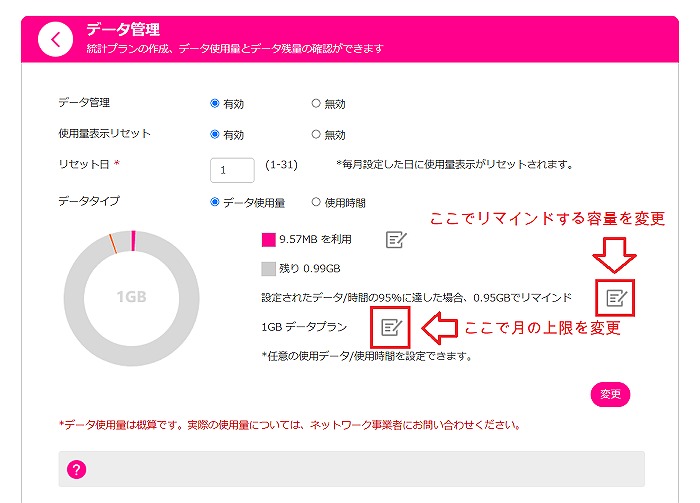Click the pink used-data legend swatch
This screenshot has width=700, height=503.
(268, 240)
